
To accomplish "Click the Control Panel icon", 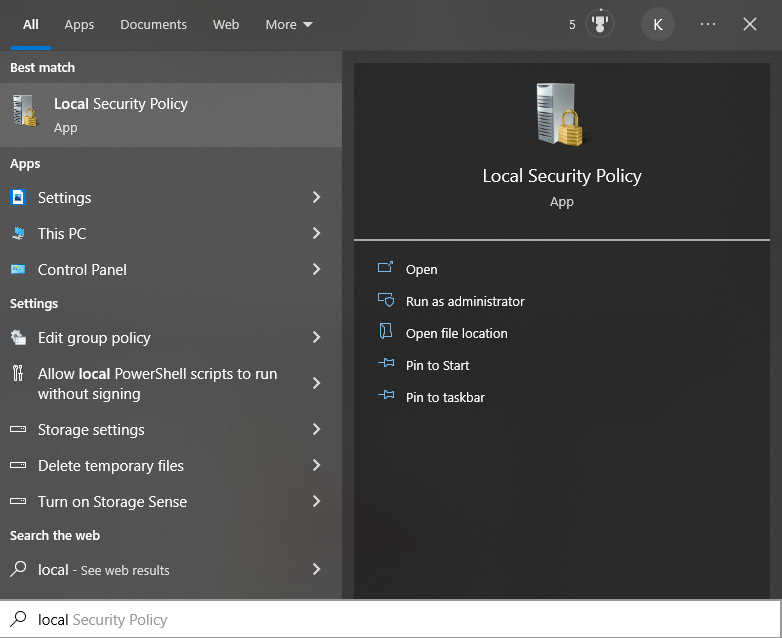I will 18,269.
